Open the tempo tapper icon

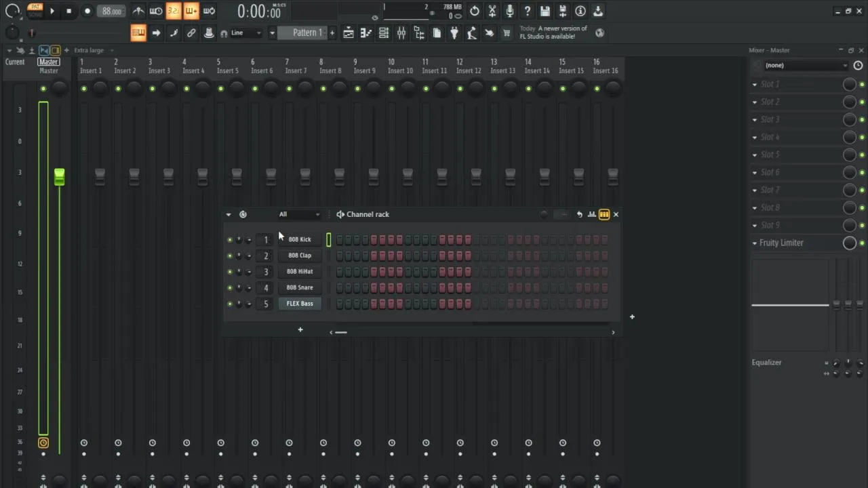(x=472, y=33)
